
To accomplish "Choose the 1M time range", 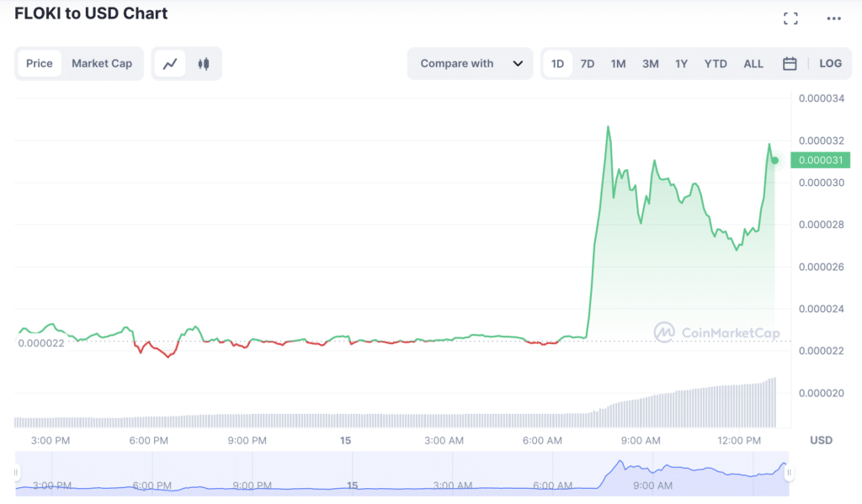I will pyautogui.click(x=618, y=64).
